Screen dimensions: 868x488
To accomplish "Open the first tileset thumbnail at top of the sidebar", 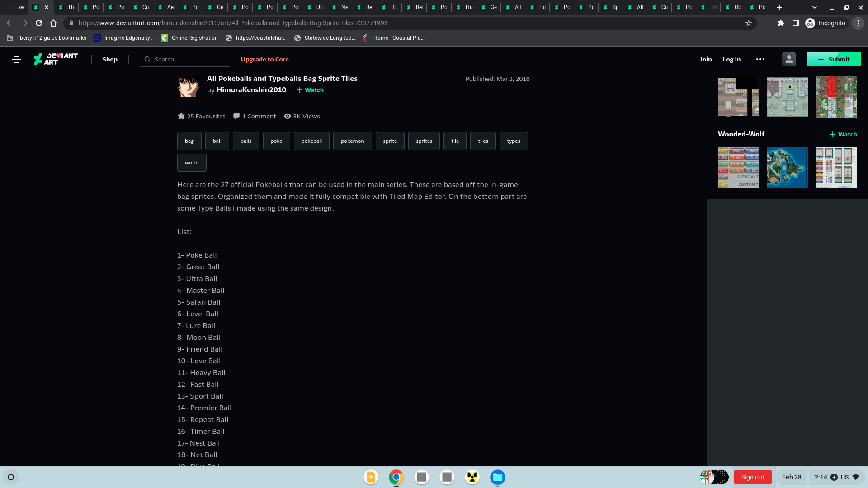I will pyautogui.click(x=739, y=97).
